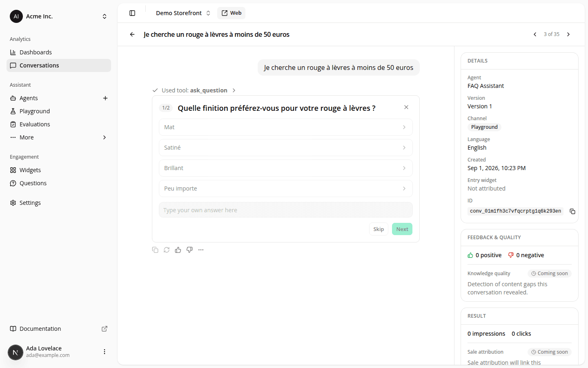Image resolution: width=588 pixels, height=368 pixels.
Task: Click the FAQ Assistant agent name
Action: pos(486,86)
